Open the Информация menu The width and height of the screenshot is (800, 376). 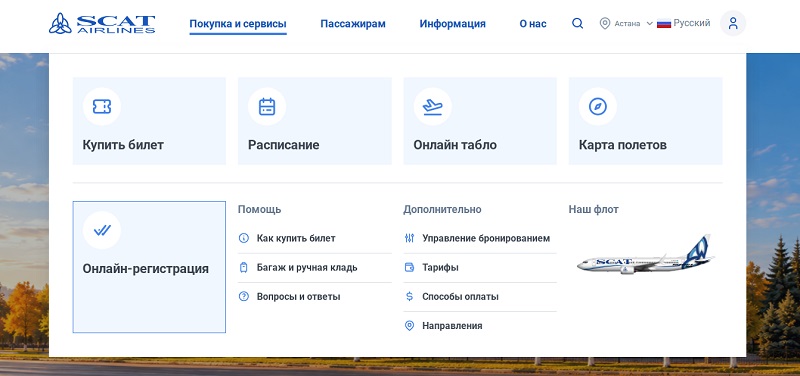453,24
